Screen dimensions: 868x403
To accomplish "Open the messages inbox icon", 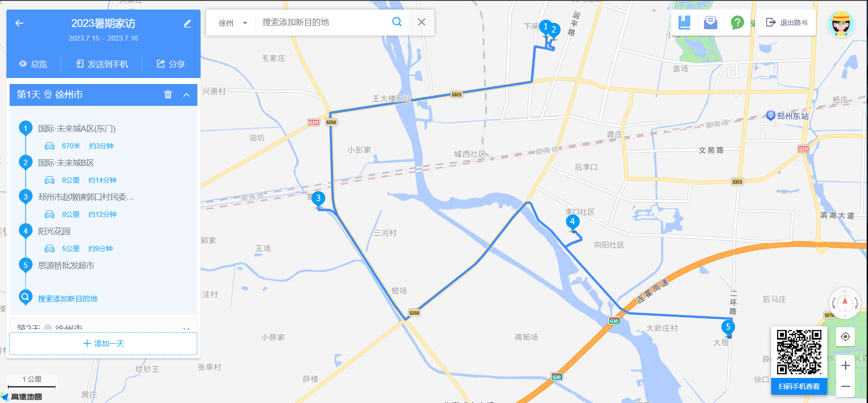I will pos(710,22).
